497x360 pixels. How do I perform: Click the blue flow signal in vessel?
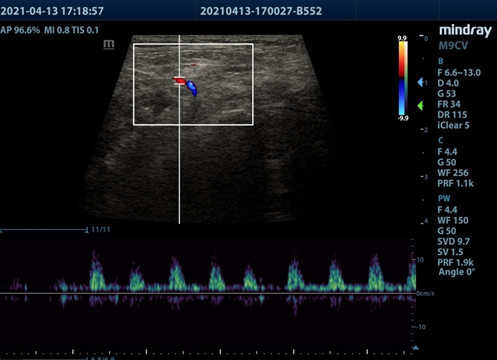pyautogui.click(x=192, y=88)
